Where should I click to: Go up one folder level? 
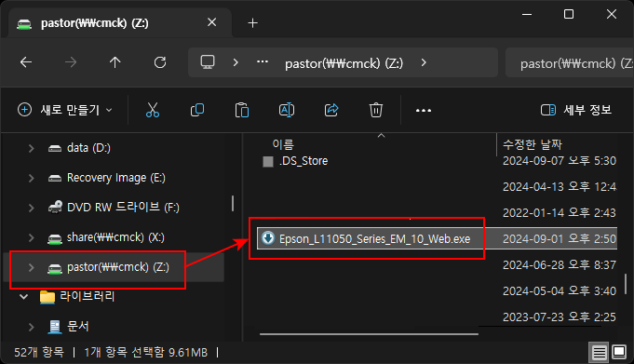[x=115, y=62]
